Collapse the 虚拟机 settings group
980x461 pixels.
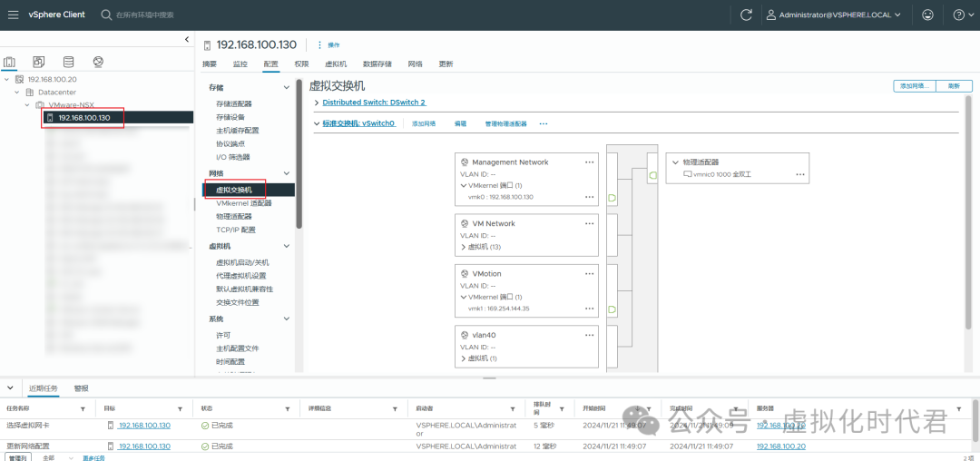287,246
